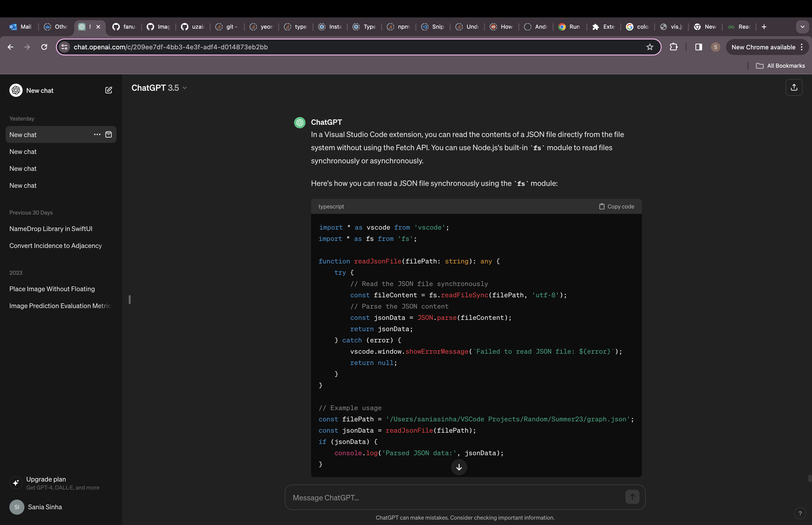Screen dimensions: 812x525
Task: Click the Extensions browser toolbar icon
Action: click(x=674, y=47)
